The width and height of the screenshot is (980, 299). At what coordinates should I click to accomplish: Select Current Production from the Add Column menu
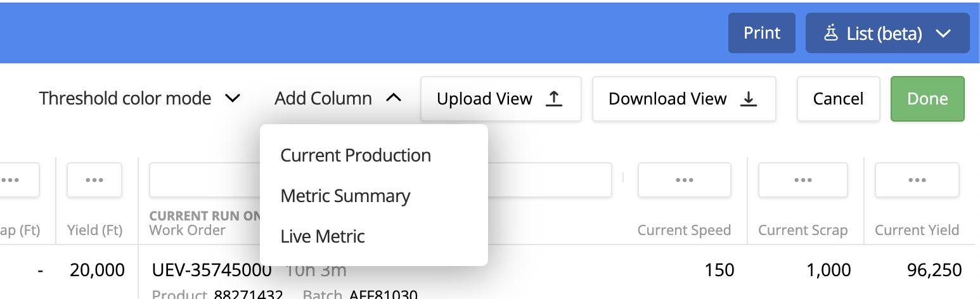tap(356, 156)
